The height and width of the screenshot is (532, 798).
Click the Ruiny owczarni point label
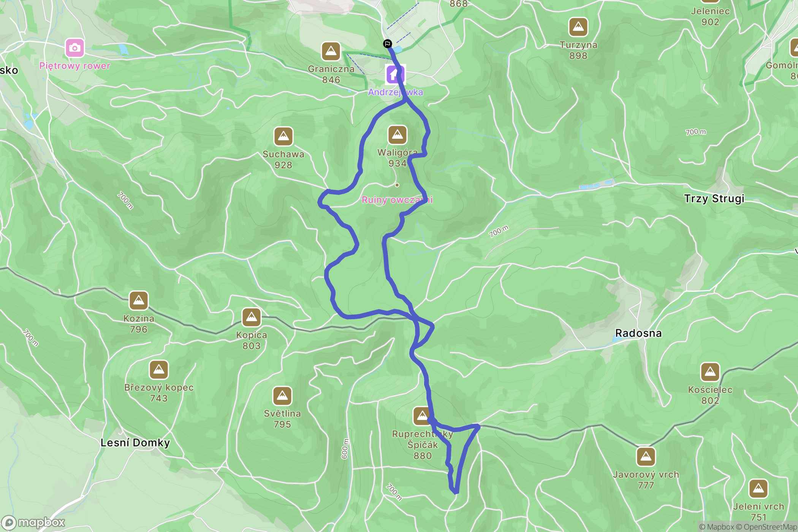(x=397, y=199)
